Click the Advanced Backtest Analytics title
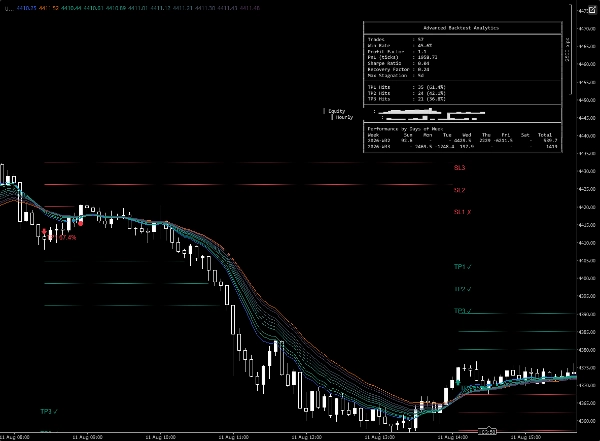The width and height of the screenshot is (600, 441). click(461, 28)
